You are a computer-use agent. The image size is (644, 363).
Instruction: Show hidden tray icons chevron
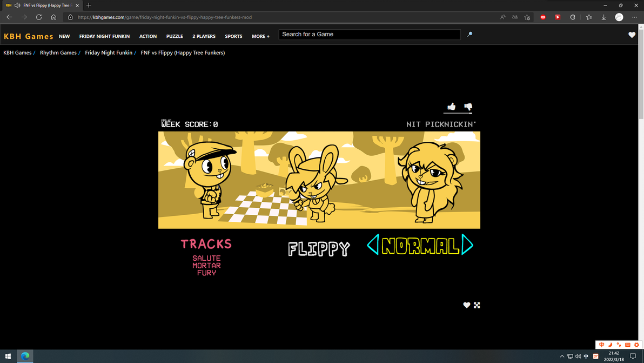[562, 357]
